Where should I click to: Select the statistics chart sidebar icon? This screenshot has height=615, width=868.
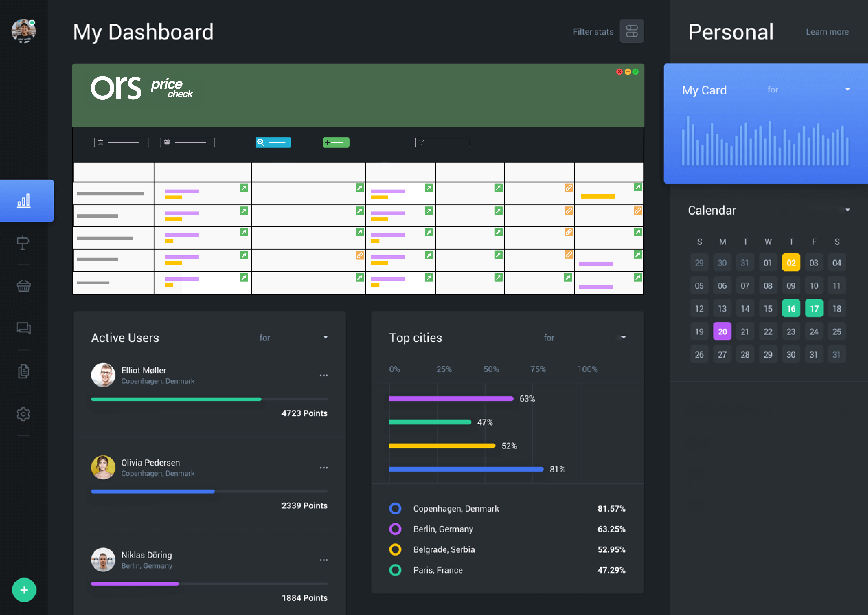pos(24,200)
